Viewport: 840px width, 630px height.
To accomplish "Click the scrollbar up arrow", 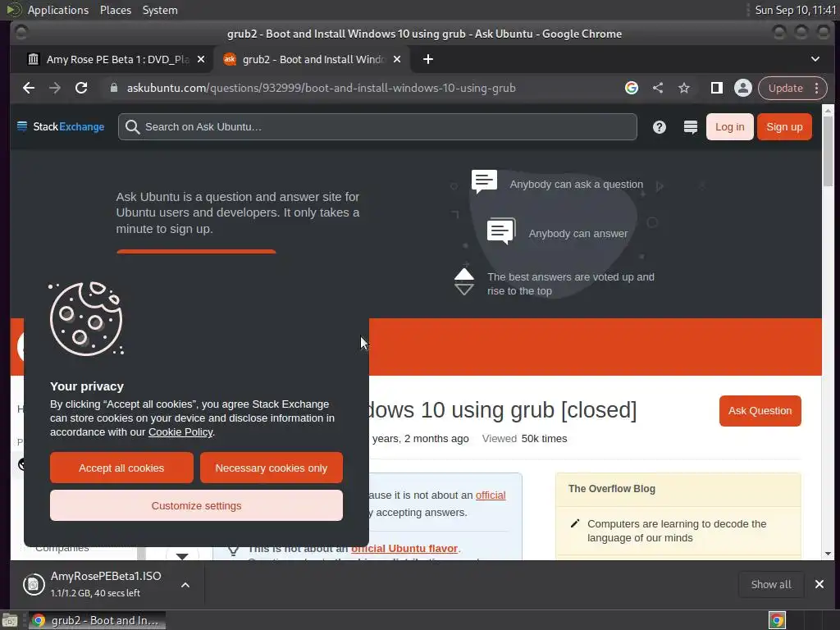I will tap(828, 111).
